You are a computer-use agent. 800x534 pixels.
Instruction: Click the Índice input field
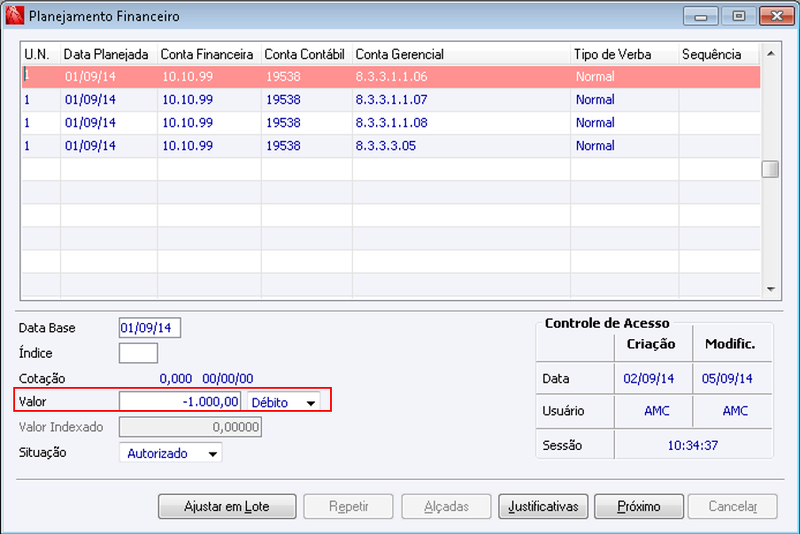click(138, 353)
